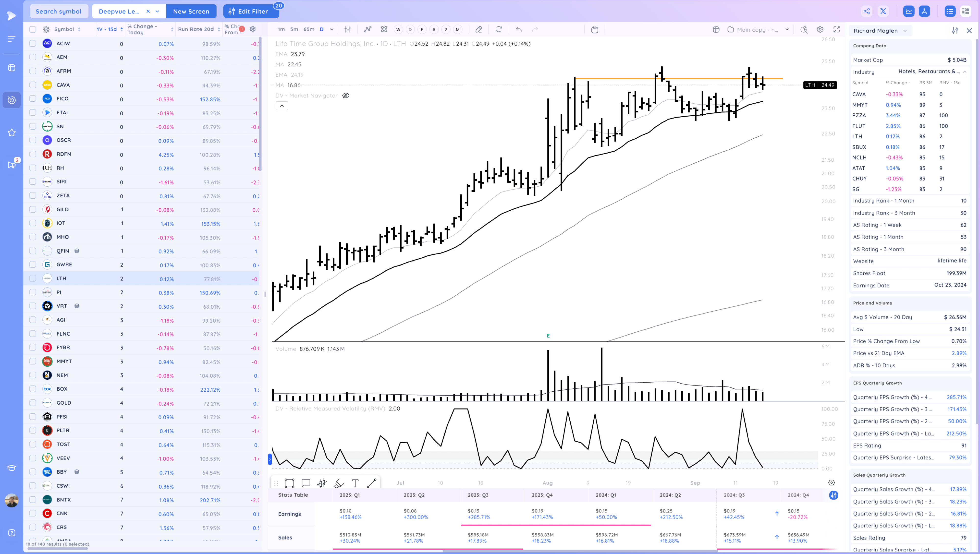Expand the Main copy layout dropdown
Screen dimensions: 980x554
point(787,29)
